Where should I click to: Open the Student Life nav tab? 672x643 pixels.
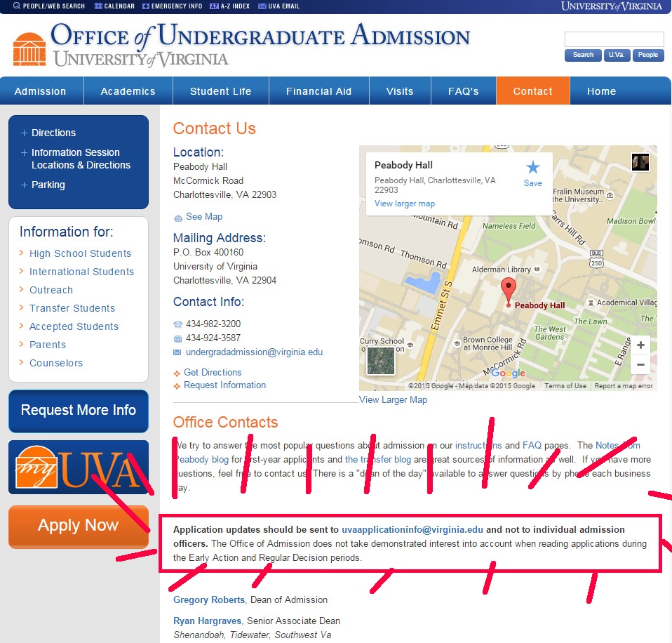point(221,91)
